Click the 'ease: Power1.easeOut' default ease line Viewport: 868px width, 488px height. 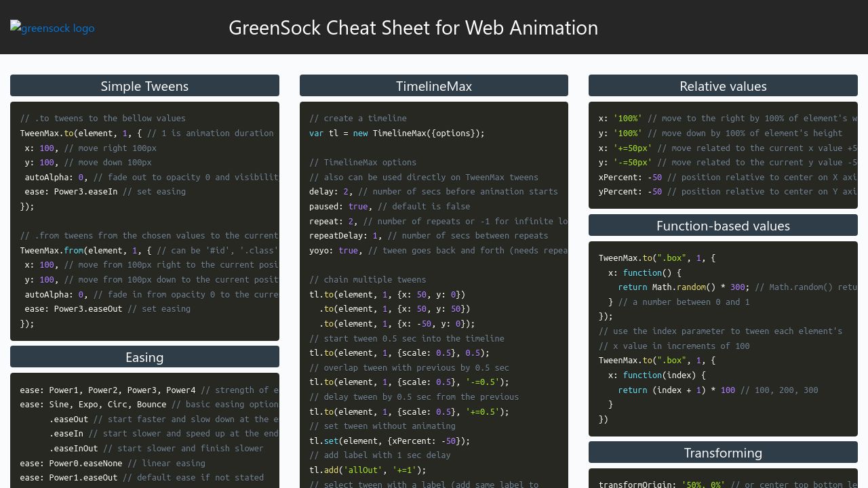[x=142, y=477]
